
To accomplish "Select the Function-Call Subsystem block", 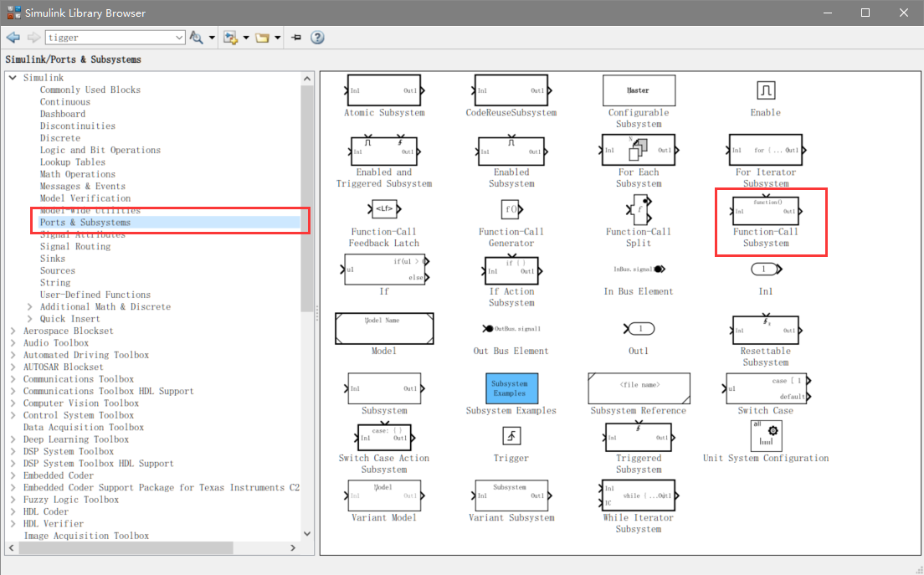I will coord(766,210).
